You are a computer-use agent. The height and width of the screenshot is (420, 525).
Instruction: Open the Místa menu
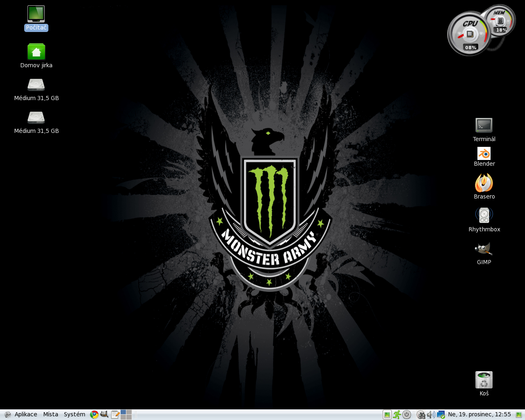[x=50, y=415]
